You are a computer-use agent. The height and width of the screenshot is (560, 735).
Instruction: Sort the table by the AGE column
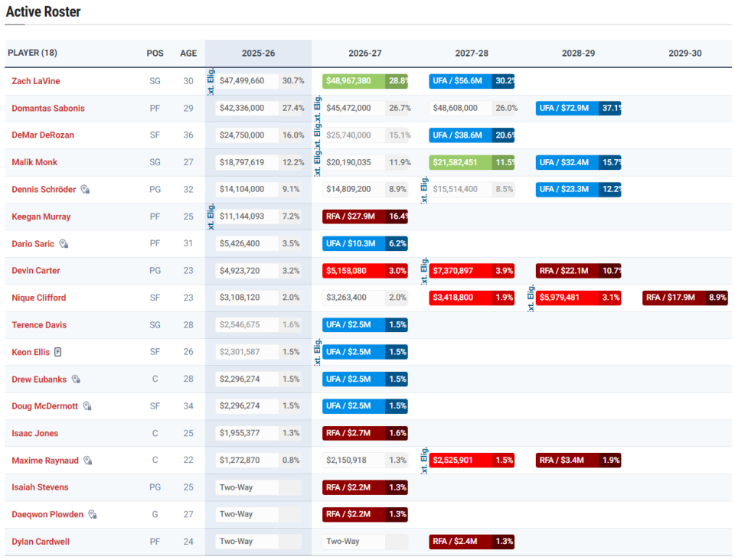click(x=188, y=54)
